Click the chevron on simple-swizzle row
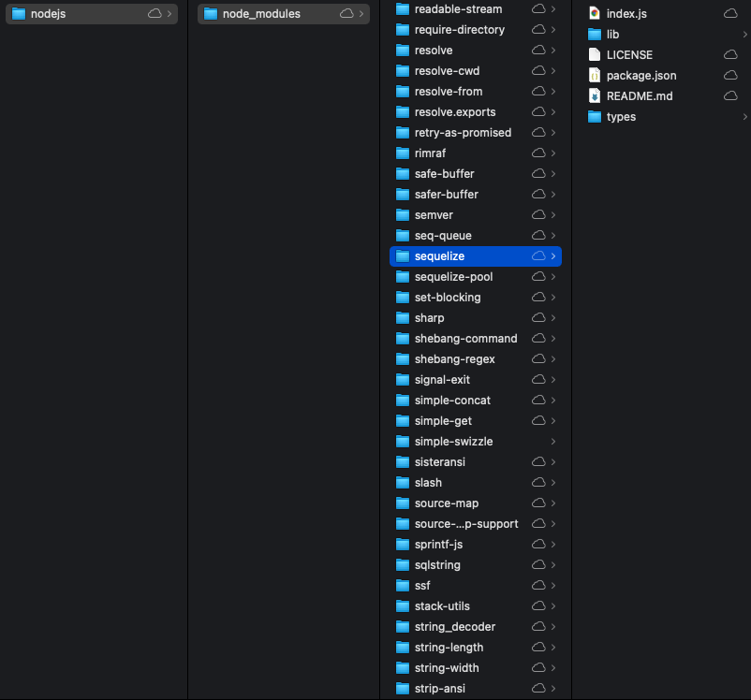The image size is (751, 700). tap(553, 442)
